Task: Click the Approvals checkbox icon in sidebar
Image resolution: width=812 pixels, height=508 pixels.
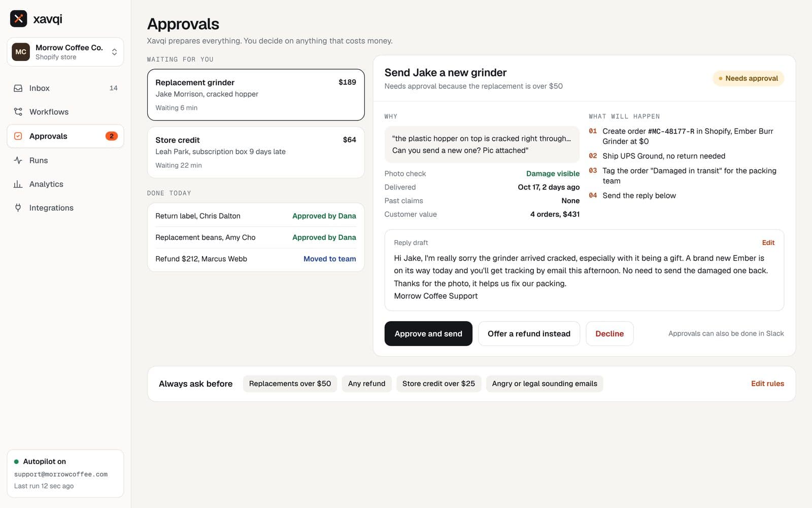Action: [18, 136]
